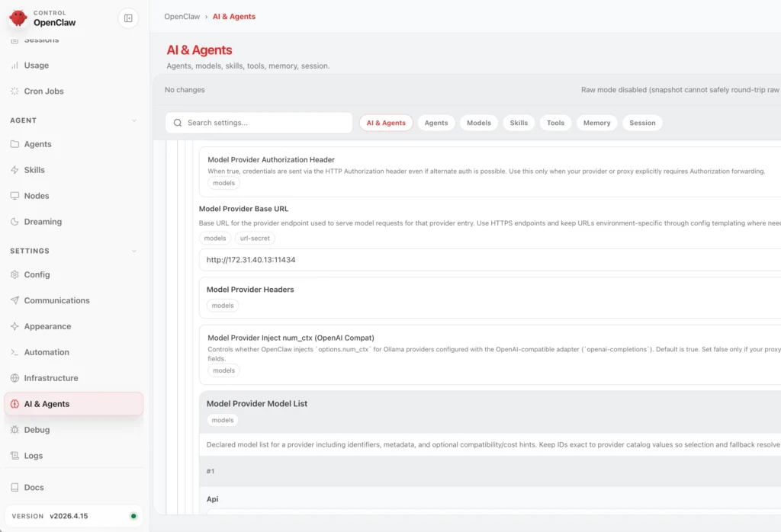This screenshot has width=781, height=532.
Task: Switch to the Tools filter tab
Action: pos(555,123)
